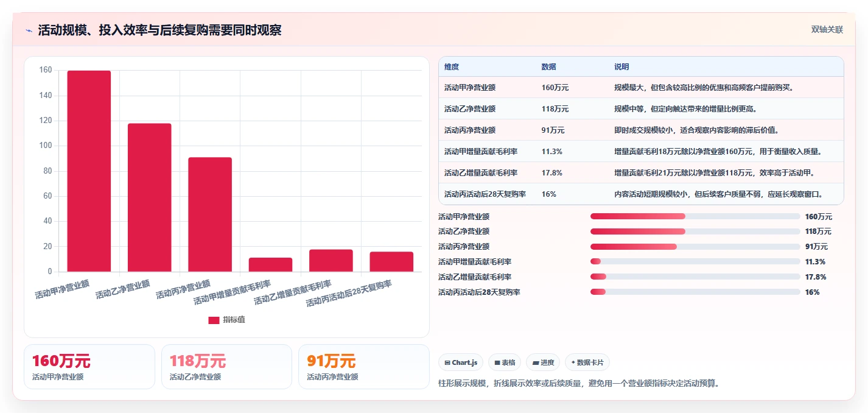Click the description starting 规模最大，但包含较高比例
Image resolution: width=868 pixels, height=413 pixels.
(704, 88)
